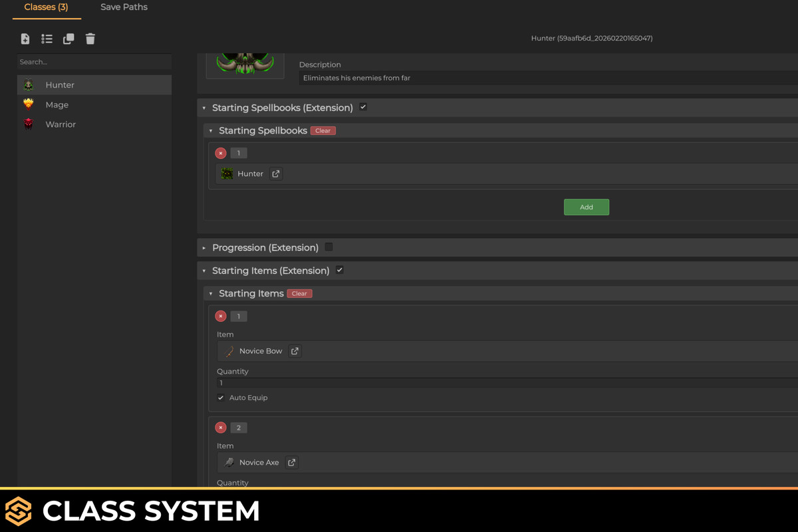
Task: Click the Hunter class crest icon
Action: [x=29, y=84]
